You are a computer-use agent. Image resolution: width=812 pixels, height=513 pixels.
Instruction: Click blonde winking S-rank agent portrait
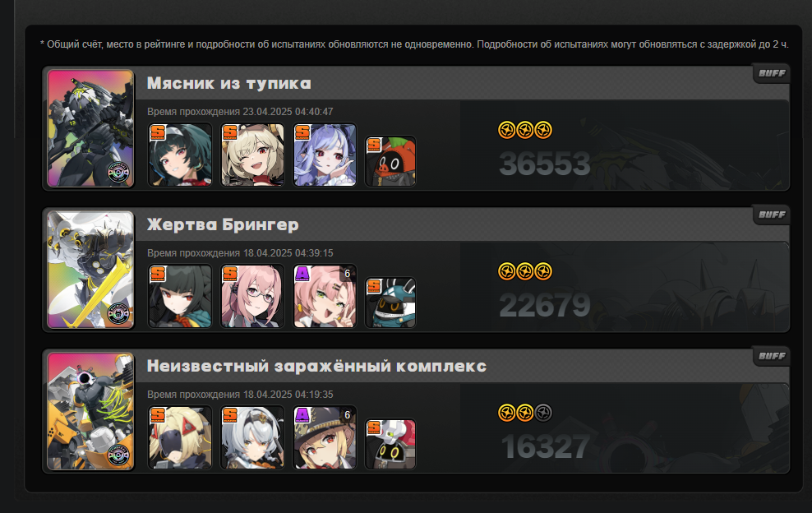click(252, 155)
